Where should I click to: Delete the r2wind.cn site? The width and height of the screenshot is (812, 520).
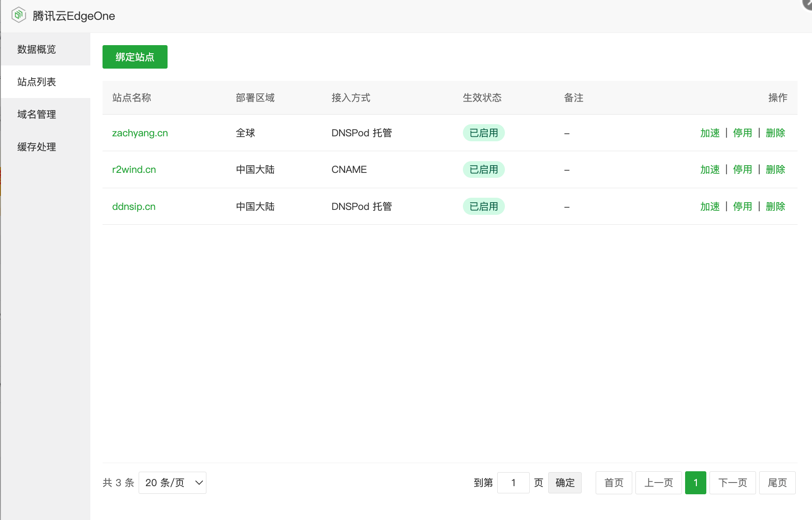775,169
